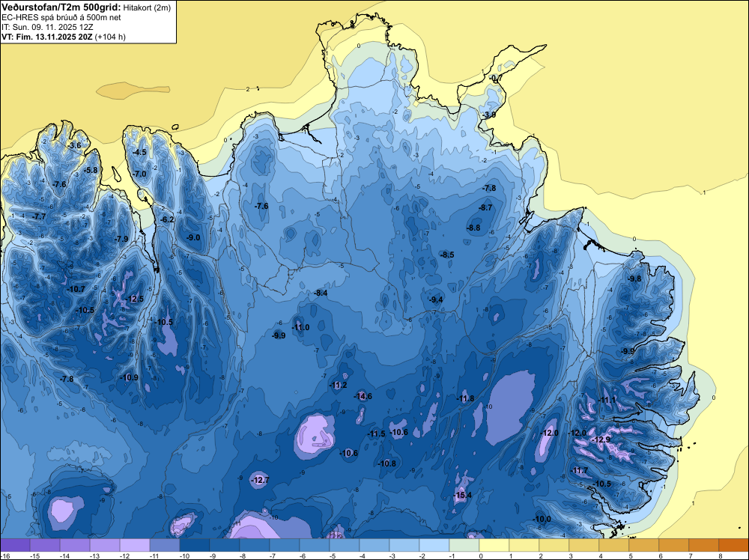Click the -0.7 temperature label

click(x=496, y=79)
